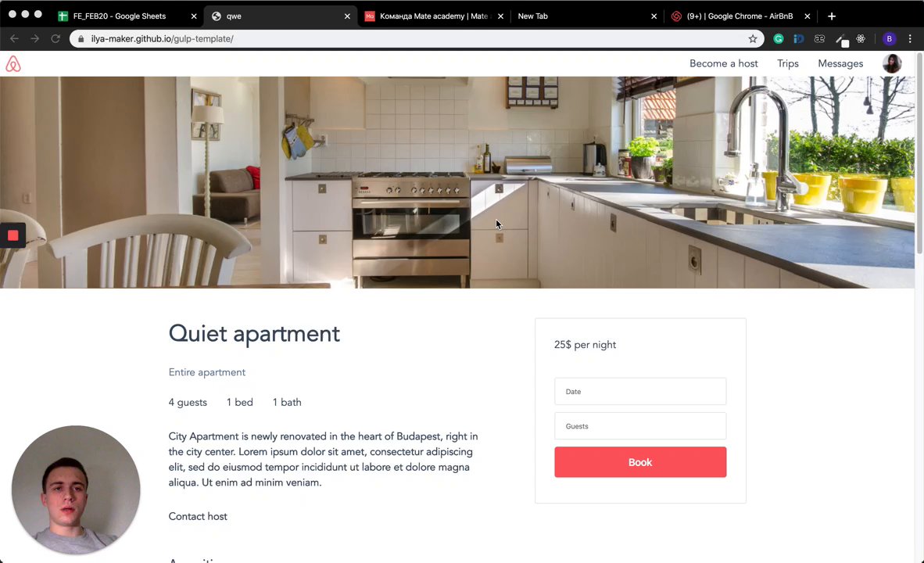Open the Messages link
Image resolution: width=924 pixels, height=563 pixels.
pos(840,63)
